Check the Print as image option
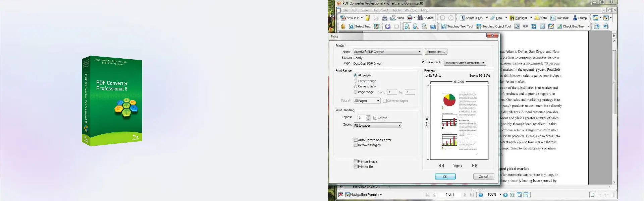 tap(356, 161)
